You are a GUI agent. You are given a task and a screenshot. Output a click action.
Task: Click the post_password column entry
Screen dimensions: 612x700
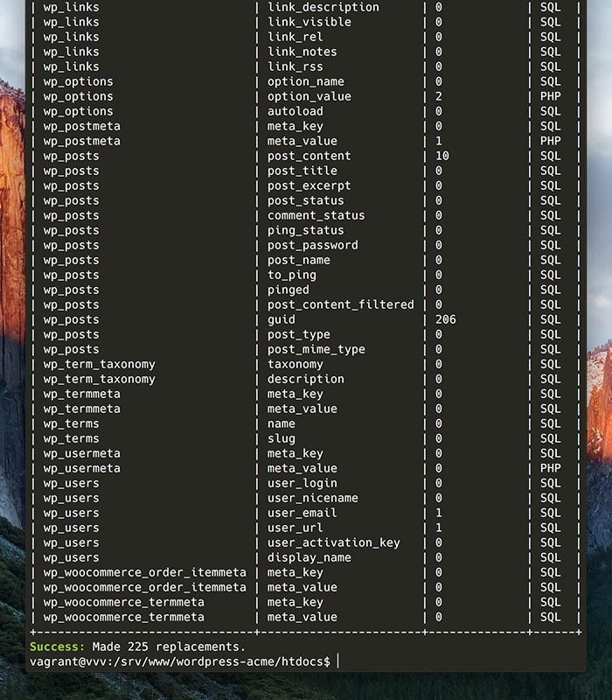tap(312, 245)
